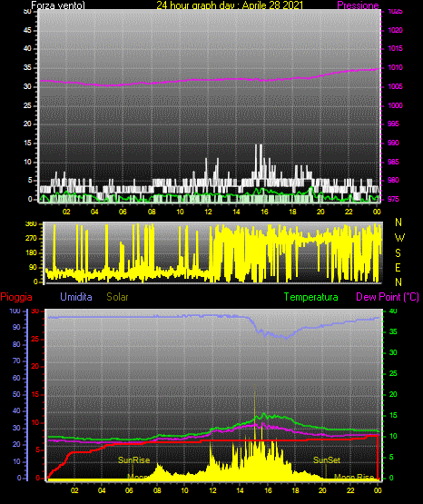Click the 90 value on the wind direction axis

(33, 267)
